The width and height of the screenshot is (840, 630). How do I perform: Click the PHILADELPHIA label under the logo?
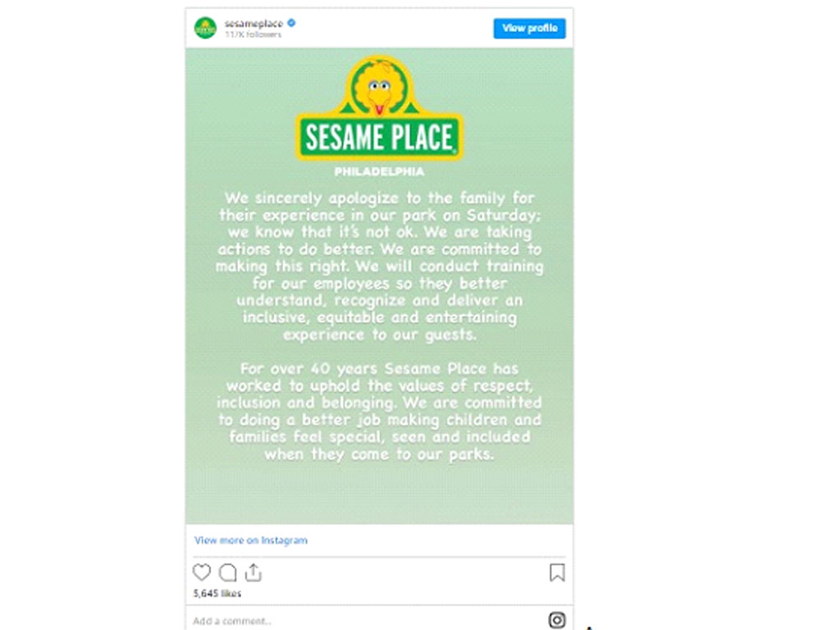pos(379,172)
